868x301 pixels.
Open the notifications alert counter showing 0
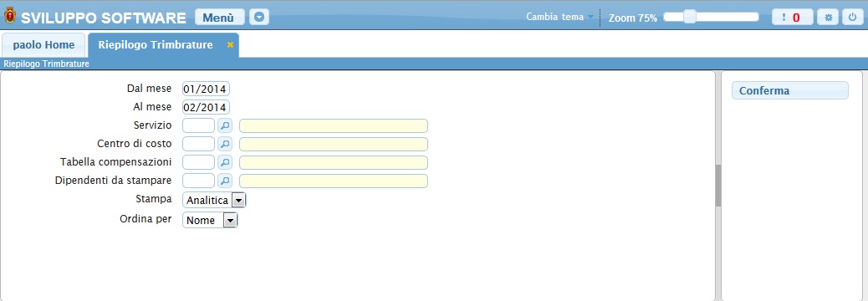tap(793, 18)
